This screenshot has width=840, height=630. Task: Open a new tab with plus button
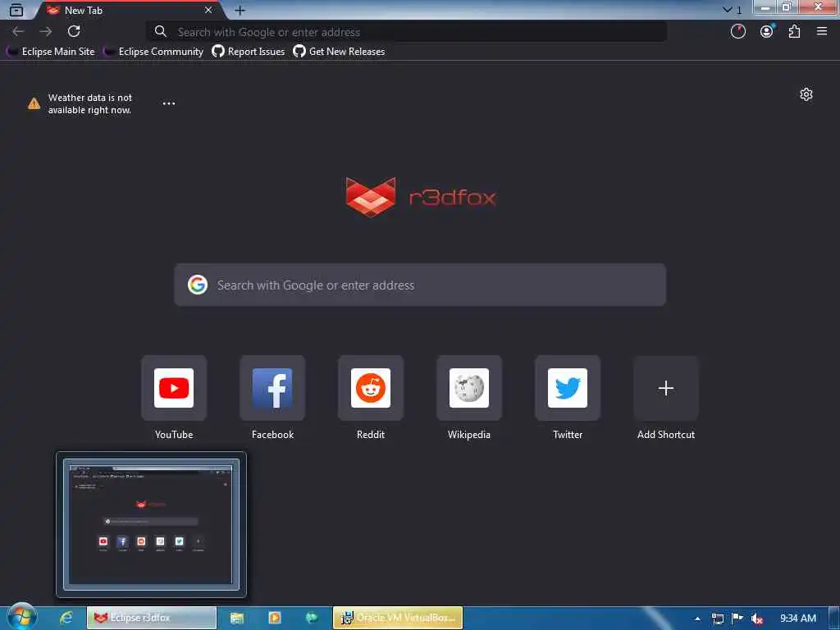point(240,10)
